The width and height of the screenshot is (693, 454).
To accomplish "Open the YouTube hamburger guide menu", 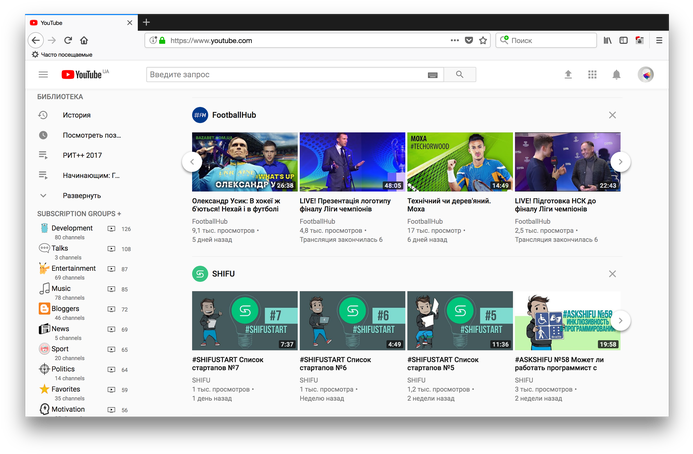I will pyautogui.click(x=43, y=74).
